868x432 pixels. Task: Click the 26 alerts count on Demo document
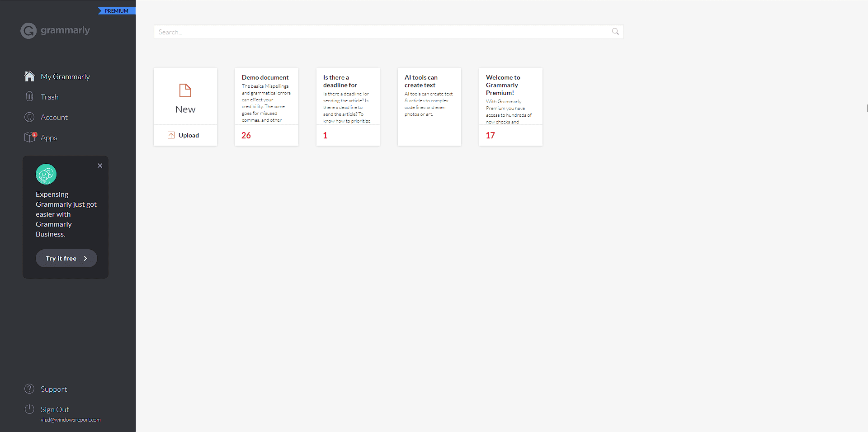click(x=246, y=135)
